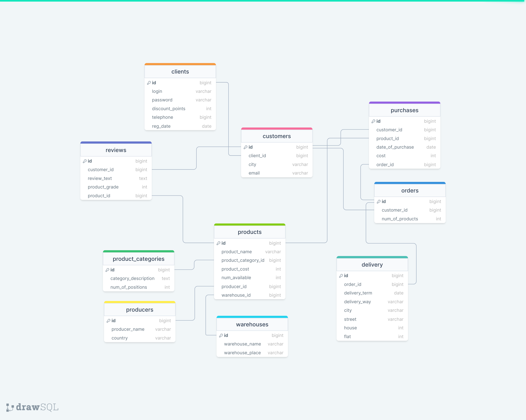The image size is (526, 420).
Task: Click category_description in product_categories
Action: (139, 278)
